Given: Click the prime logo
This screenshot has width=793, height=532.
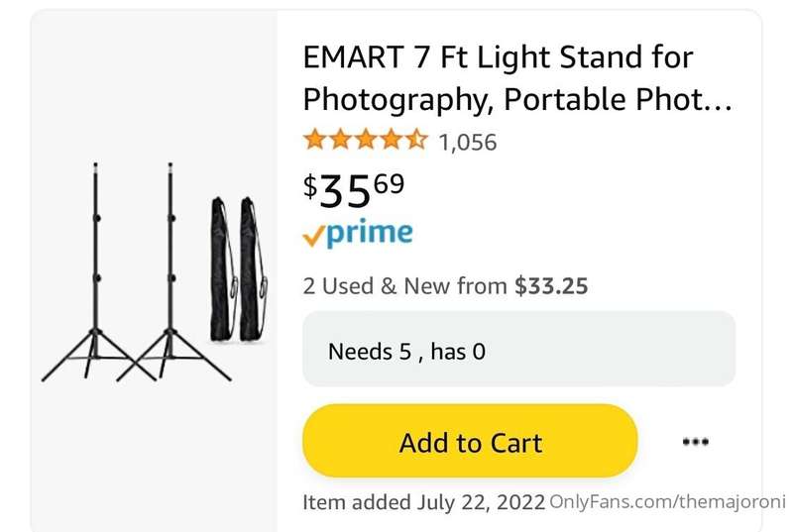Looking at the screenshot, I should point(369,233).
